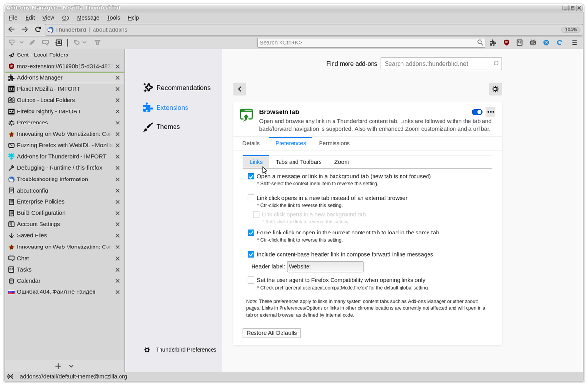
Task: Select the Tabs and Toolbars sub-tab
Action: (x=298, y=162)
